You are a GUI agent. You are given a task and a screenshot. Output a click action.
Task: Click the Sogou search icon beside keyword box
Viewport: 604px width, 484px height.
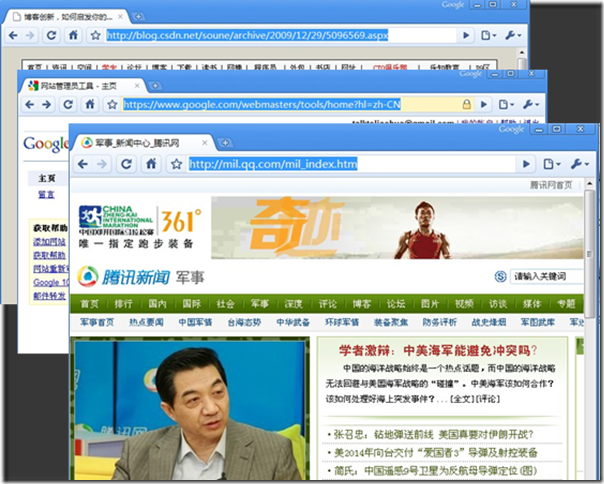[500, 276]
